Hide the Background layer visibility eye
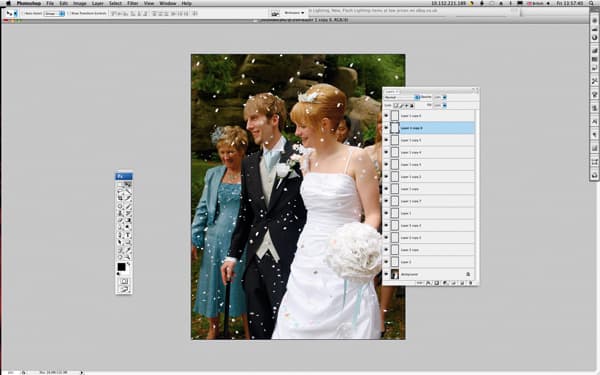600x375 pixels. 386,274
